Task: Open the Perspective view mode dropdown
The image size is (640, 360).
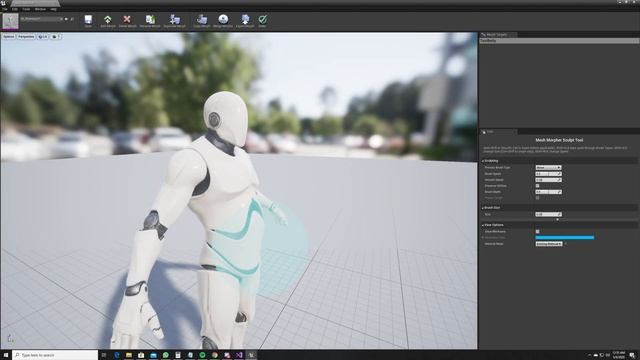Action: 26,36
